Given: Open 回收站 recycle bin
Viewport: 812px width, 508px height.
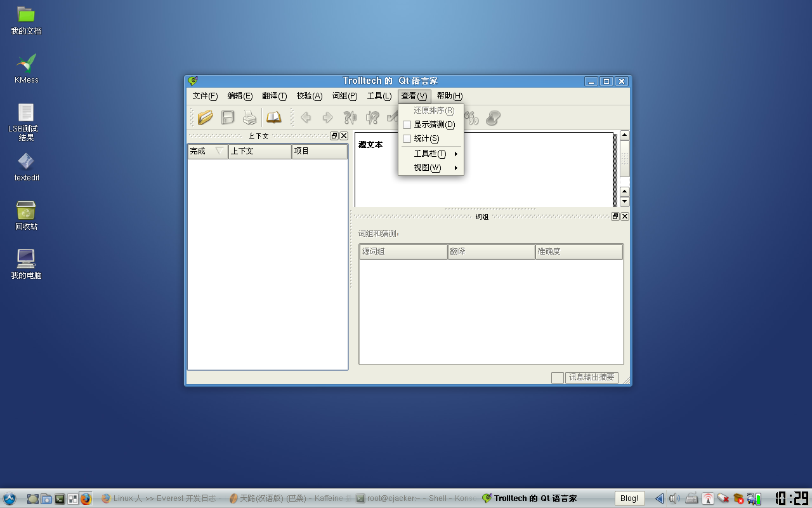Looking at the screenshot, I should click(x=26, y=216).
